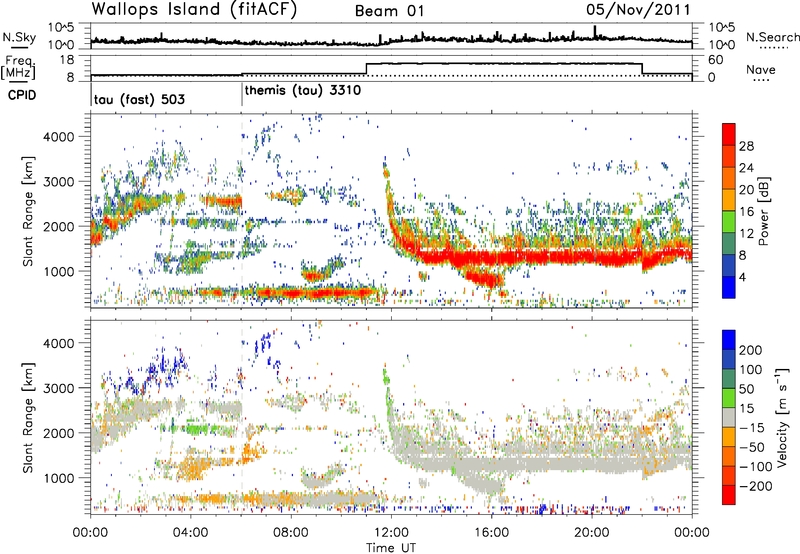The image size is (800, 554).
Task: Click the "-50" value on the Velocity scale
Action: click(x=752, y=447)
